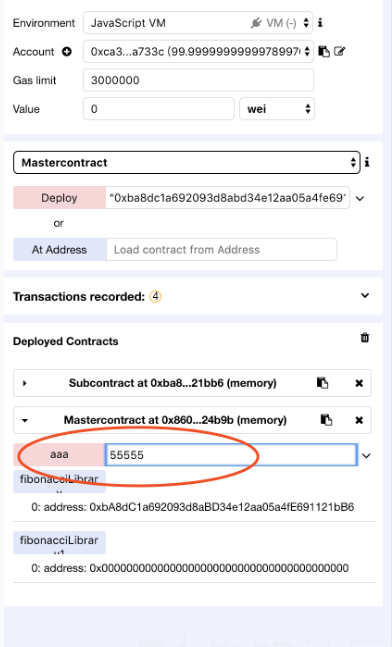Screen dimensions: 392x647
Task: Expand the aaa function parameters chevron
Action: (366, 456)
